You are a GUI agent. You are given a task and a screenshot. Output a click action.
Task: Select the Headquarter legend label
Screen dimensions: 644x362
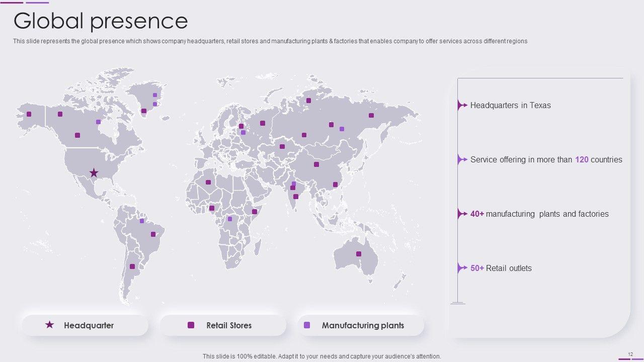coord(89,325)
